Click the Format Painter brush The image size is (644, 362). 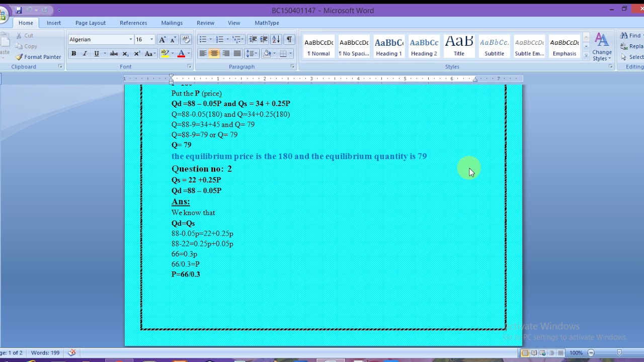[x=38, y=57]
